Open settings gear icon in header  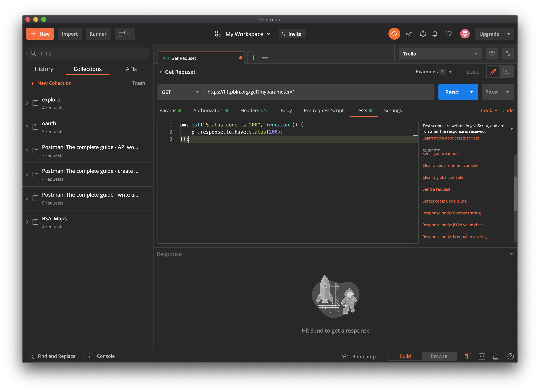point(423,34)
